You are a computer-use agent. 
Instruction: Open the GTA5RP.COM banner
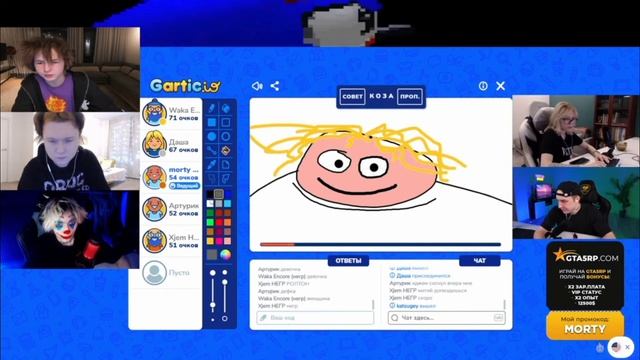click(585, 276)
